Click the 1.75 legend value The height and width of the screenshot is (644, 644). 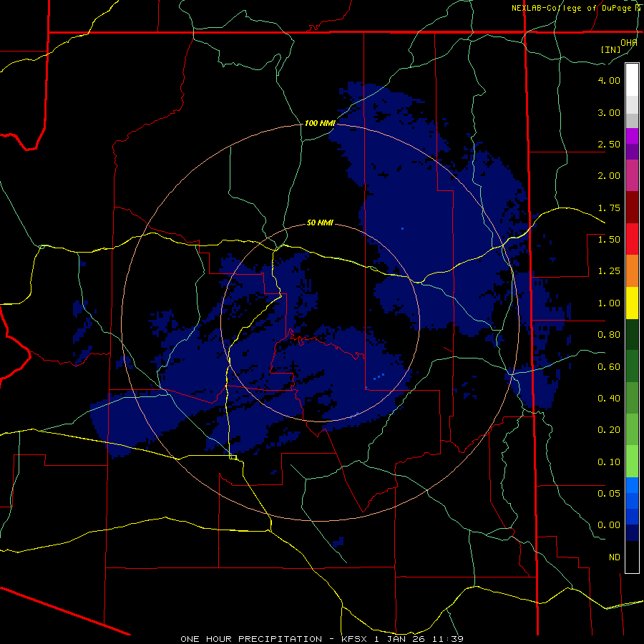tap(609, 208)
